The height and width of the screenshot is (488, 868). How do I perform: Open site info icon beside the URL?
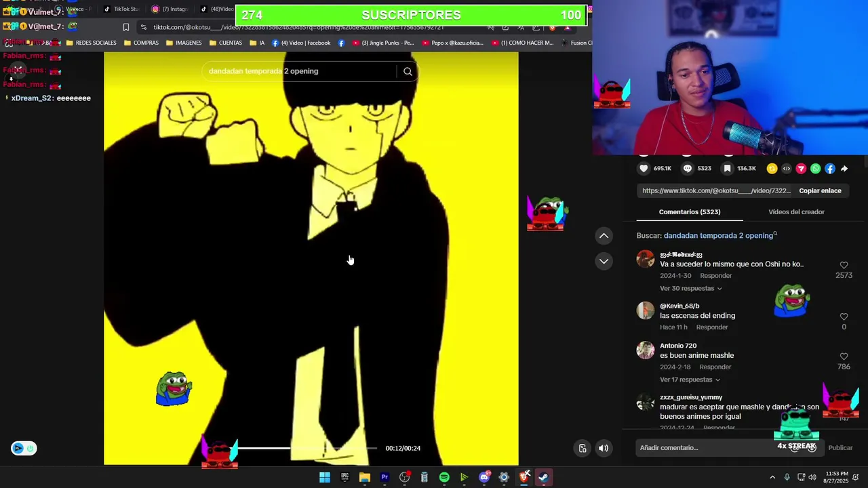[x=143, y=27]
